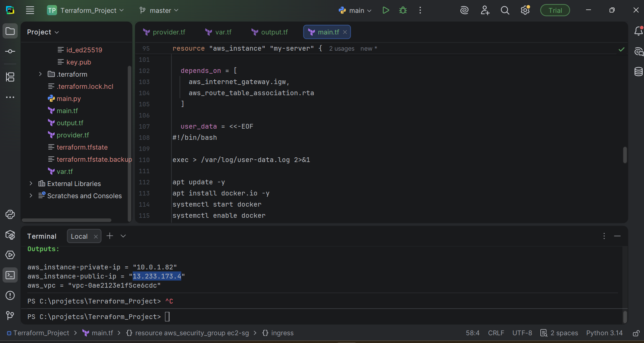The image size is (644, 343).
Task: Open the main hamburger menu
Action: pos(30,10)
